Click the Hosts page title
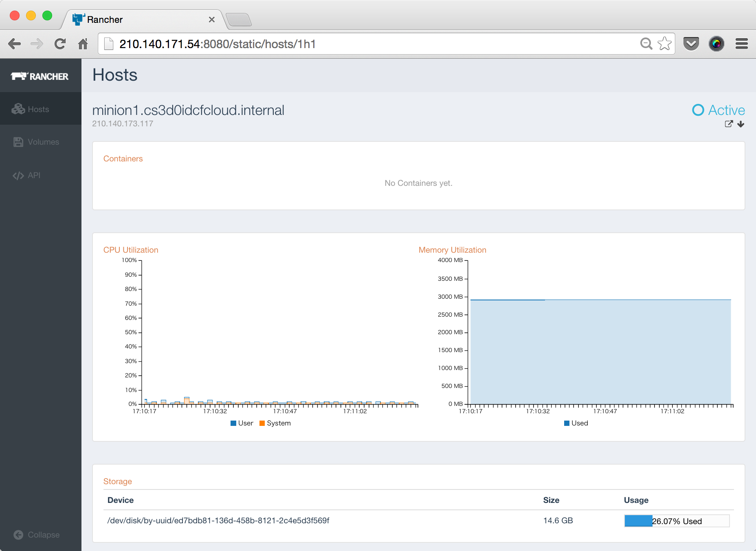This screenshot has height=551, width=756. click(115, 75)
